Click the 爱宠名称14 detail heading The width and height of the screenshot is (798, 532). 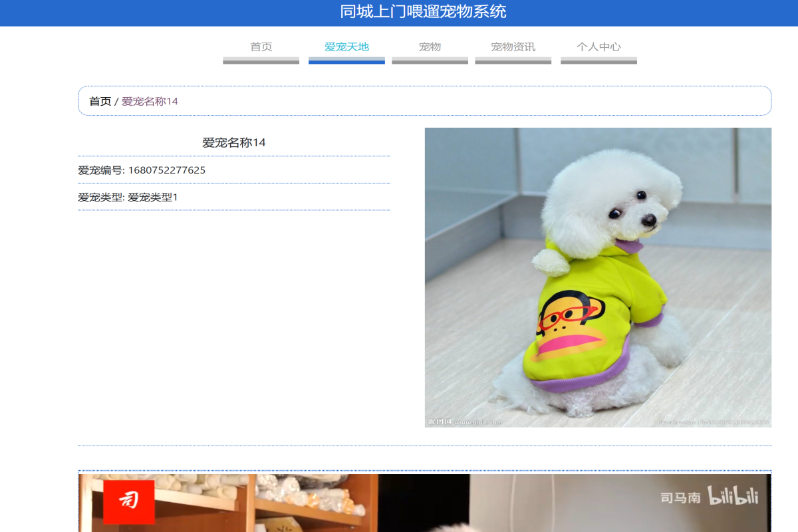click(x=234, y=142)
